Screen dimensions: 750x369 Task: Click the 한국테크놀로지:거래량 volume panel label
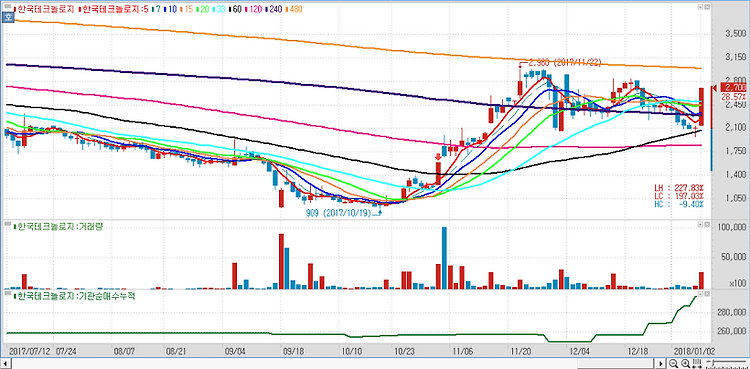click(x=59, y=226)
